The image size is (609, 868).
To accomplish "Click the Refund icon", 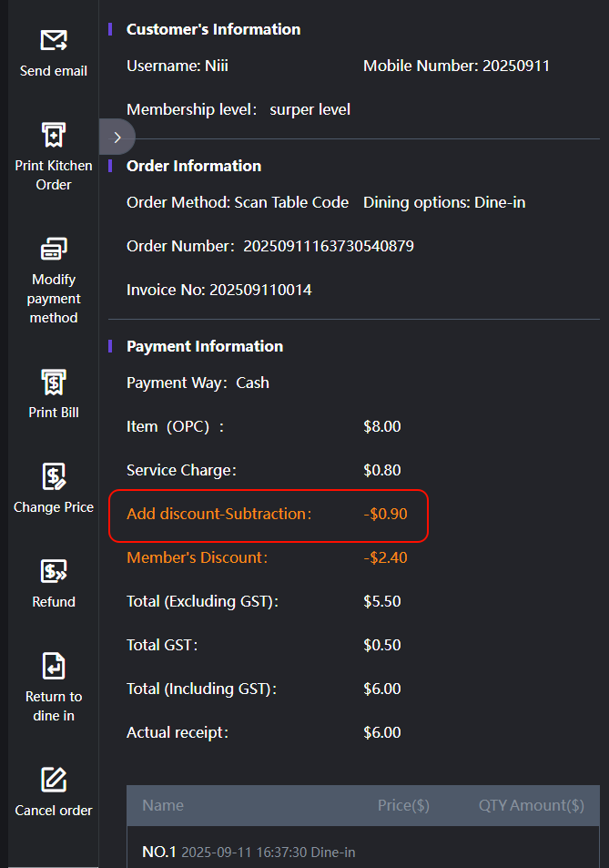I will [x=54, y=571].
